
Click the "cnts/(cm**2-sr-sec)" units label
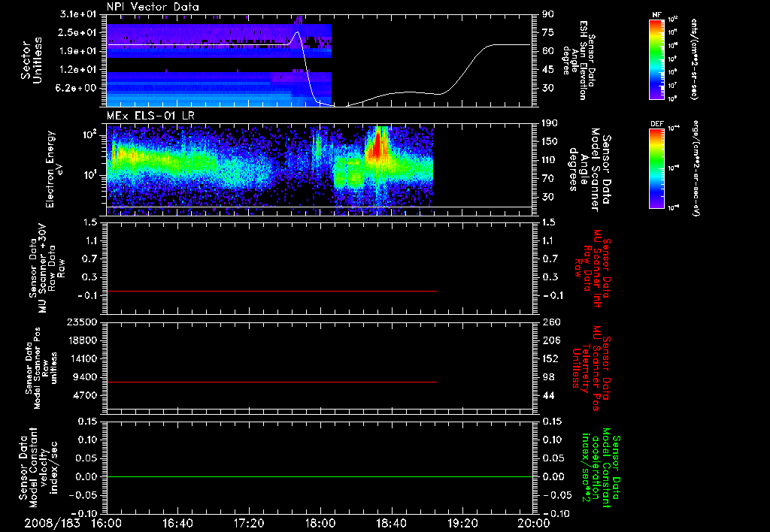pyautogui.click(x=694, y=59)
